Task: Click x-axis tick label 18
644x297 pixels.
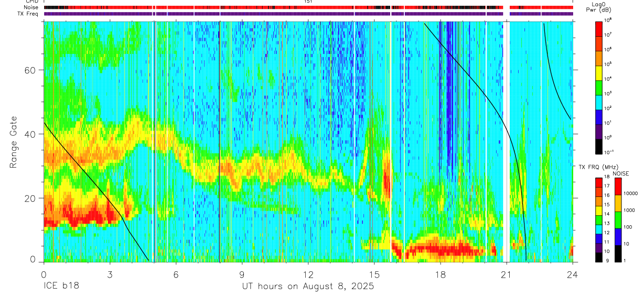Action: point(440,274)
